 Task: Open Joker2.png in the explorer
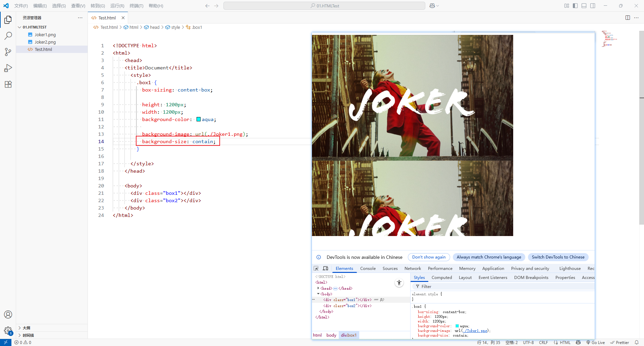coord(45,42)
